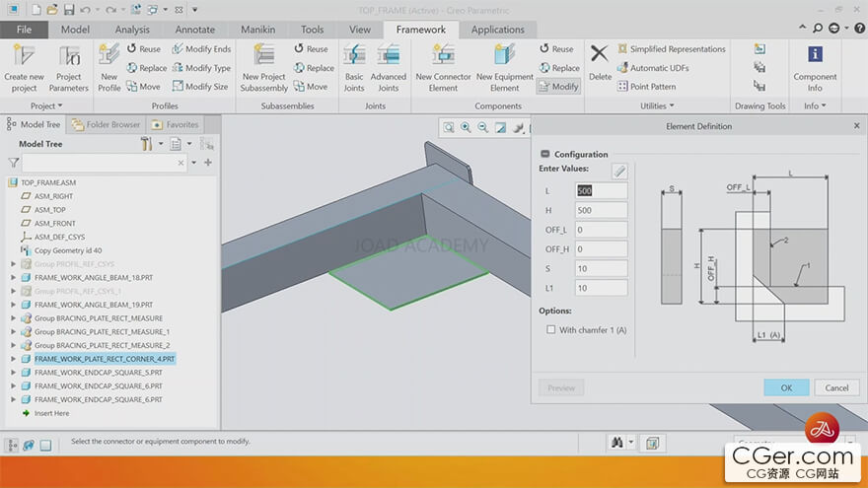Expand FRAME_WORK_ANGLE_BEAM_18.PRT tree node
The height and width of the screenshot is (488, 868).
pos(13,278)
